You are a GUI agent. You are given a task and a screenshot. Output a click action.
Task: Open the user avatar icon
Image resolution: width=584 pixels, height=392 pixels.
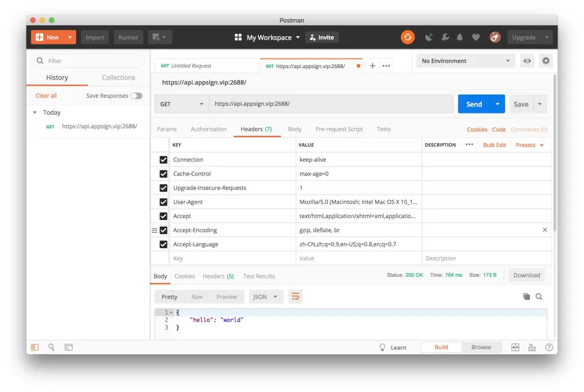coord(495,37)
